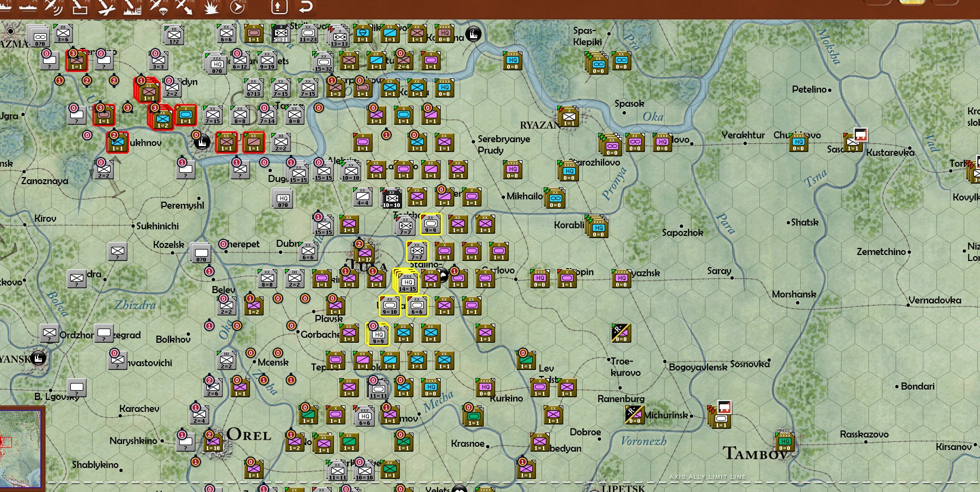Select the yellow-outlined 9=9 HQ counter
The image size is (980, 492).
pos(378,334)
